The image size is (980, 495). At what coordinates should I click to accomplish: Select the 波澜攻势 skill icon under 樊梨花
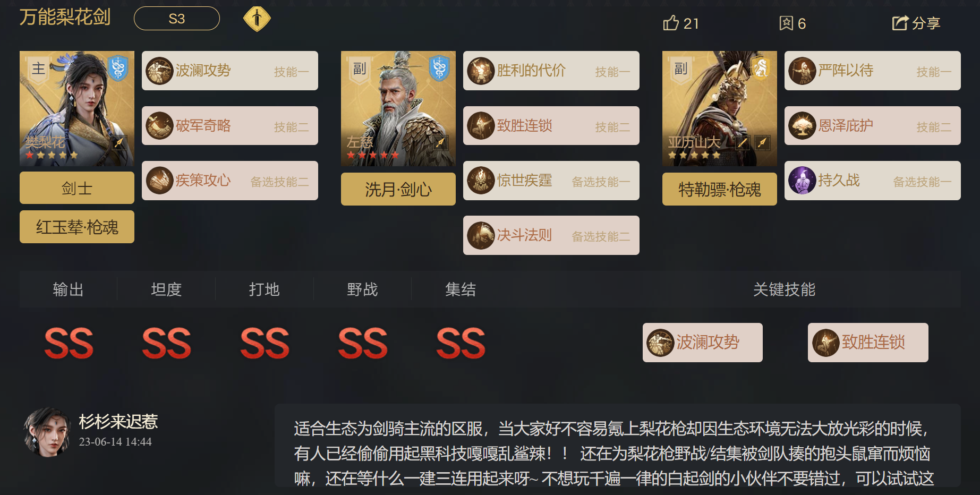pos(160,71)
